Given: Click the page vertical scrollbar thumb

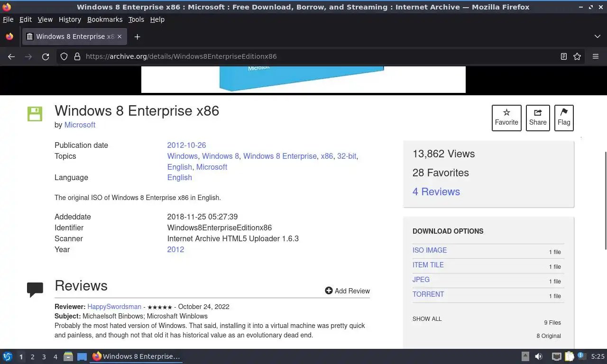Looking at the screenshot, I should 605,200.
